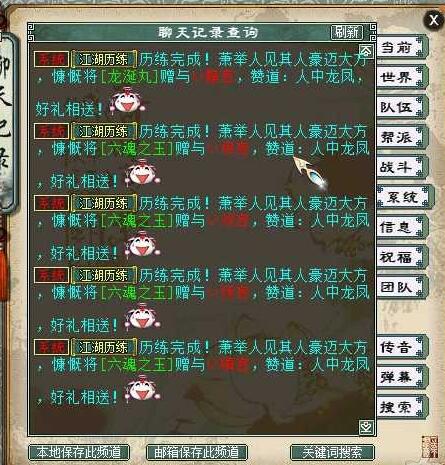Click the laughing emoji in the last message
Screen dimensions: 445x465
(x=143, y=389)
